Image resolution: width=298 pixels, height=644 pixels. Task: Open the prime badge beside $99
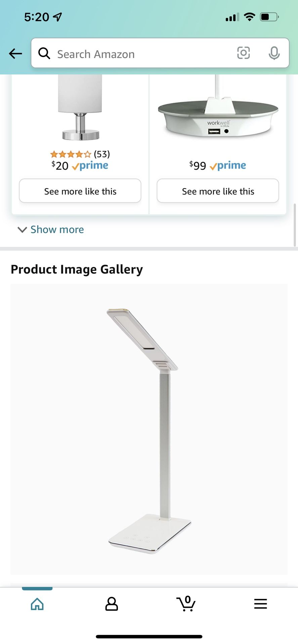point(228,165)
